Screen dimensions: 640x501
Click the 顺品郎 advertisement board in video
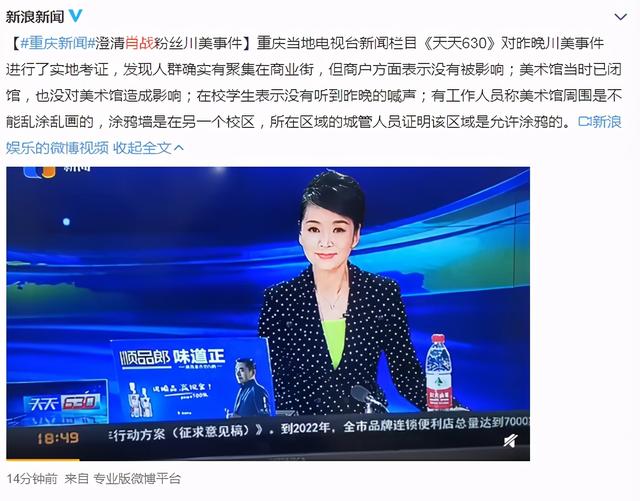click(192, 378)
